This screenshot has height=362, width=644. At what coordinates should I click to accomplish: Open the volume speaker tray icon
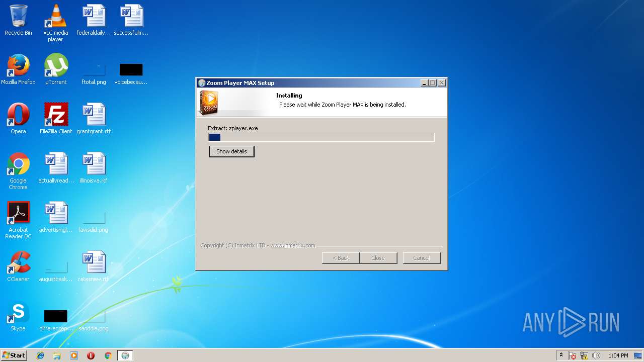pyautogui.click(x=596, y=355)
